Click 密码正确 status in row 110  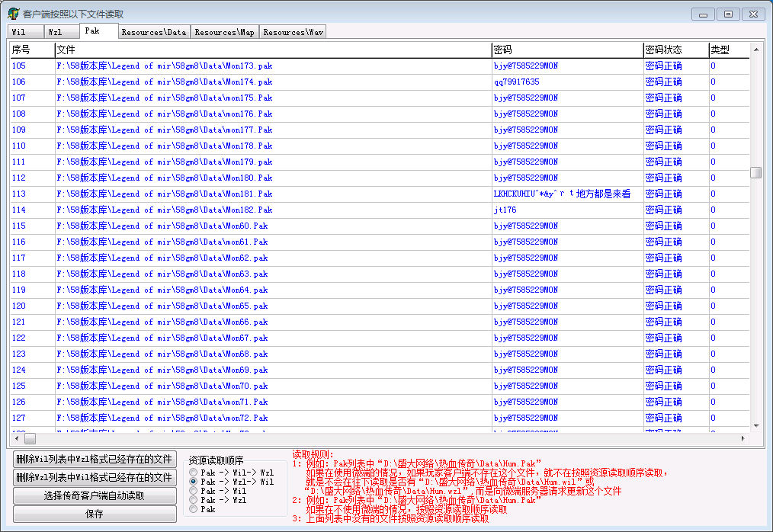[663, 146]
